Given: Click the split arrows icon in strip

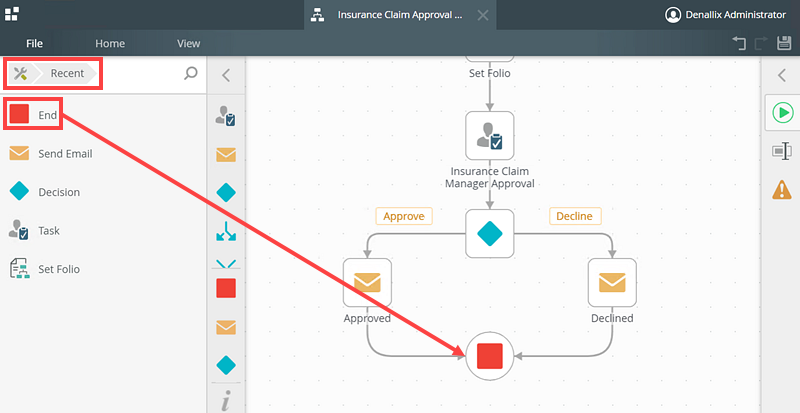Looking at the screenshot, I should 226,234.
